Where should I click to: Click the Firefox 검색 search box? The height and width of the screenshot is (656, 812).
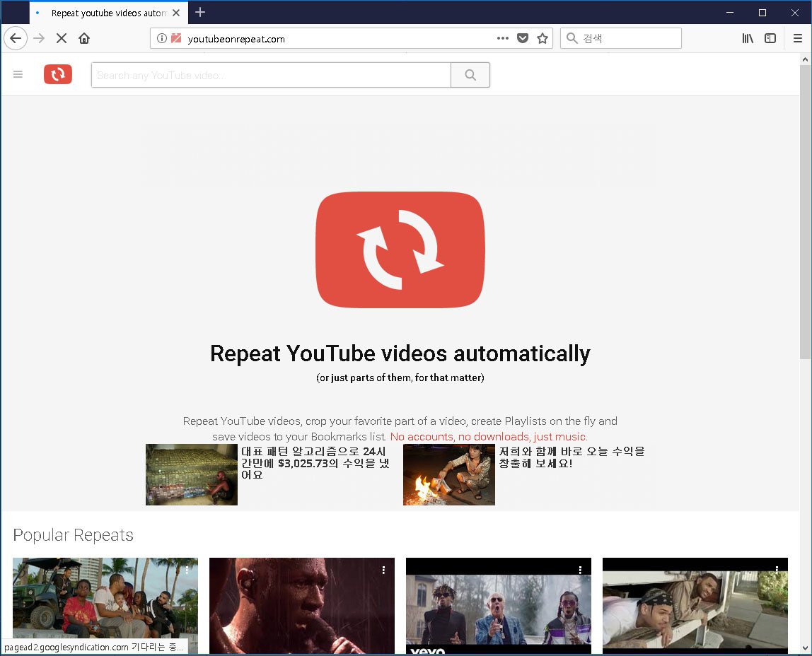(620, 38)
